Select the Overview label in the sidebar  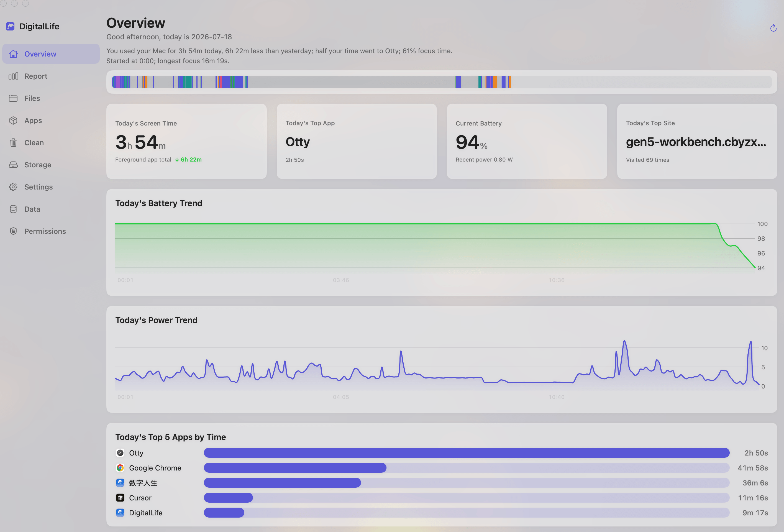[x=40, y=54]
